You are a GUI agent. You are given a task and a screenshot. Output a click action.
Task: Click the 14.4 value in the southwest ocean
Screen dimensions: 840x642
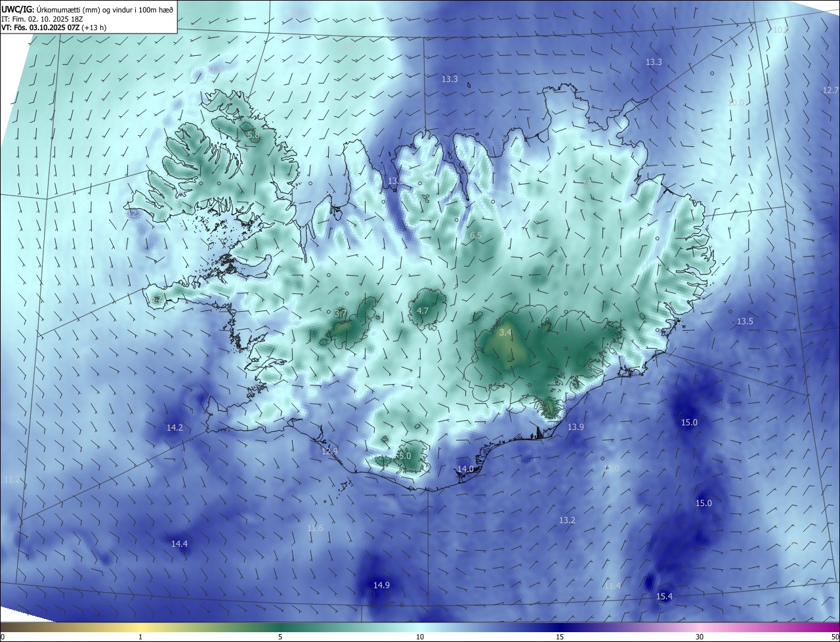pyautogui.click(x=179, y=544)
